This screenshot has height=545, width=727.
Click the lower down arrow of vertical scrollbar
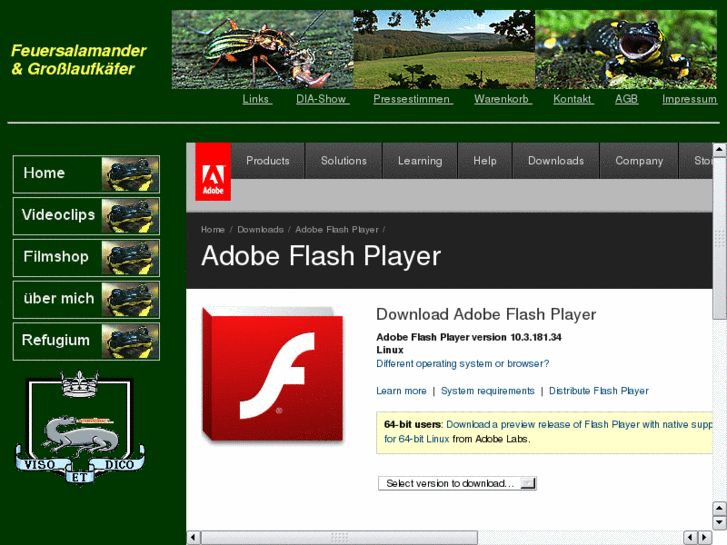click(719, 522)
